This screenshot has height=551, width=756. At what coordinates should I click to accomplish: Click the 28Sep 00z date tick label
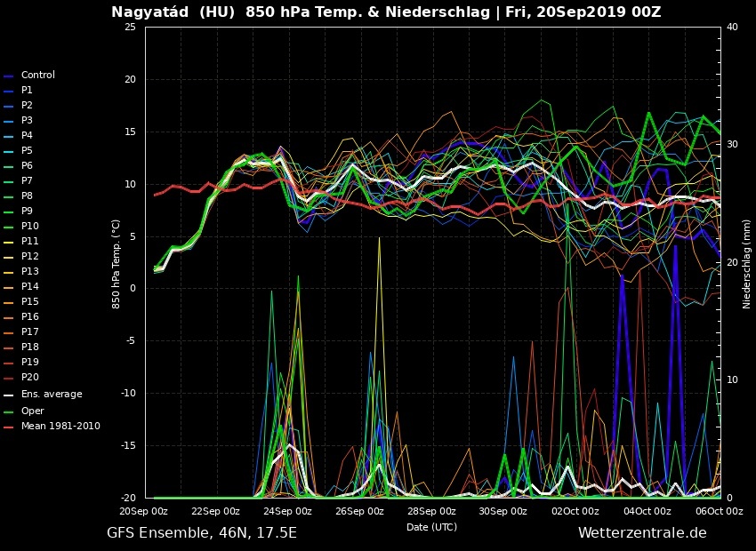pos(432,511)
